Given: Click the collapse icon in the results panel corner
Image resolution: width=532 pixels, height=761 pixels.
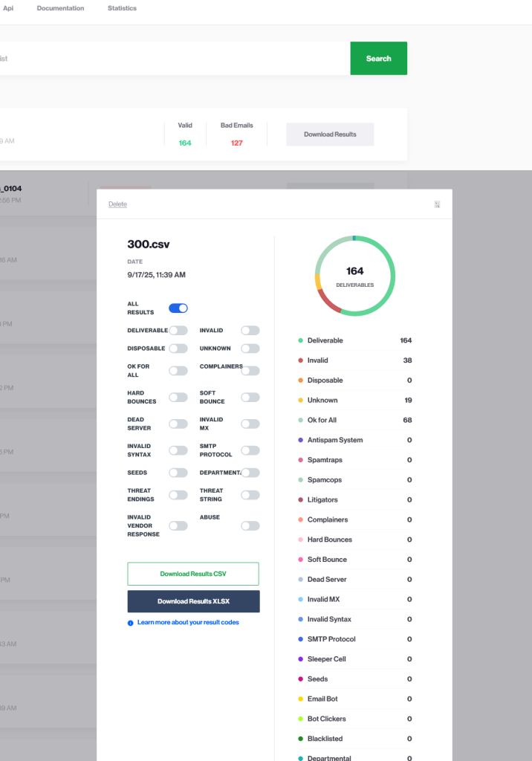Looking at the screenshot, I should pos(438,204).
